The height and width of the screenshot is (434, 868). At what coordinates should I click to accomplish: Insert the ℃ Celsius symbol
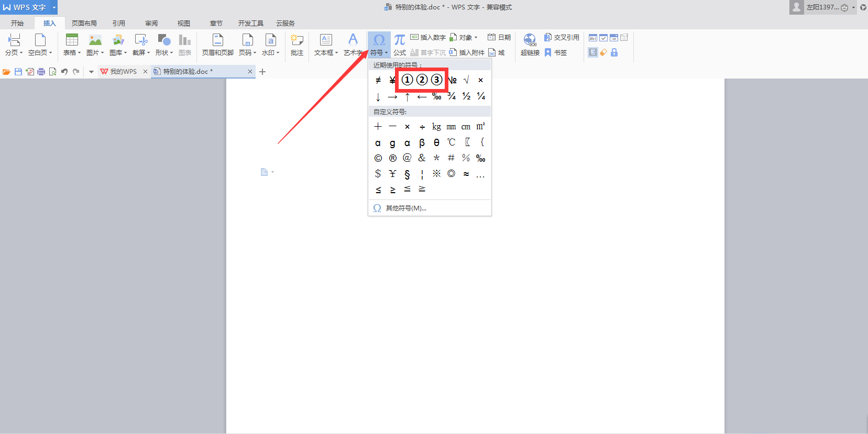coord(451,142)
